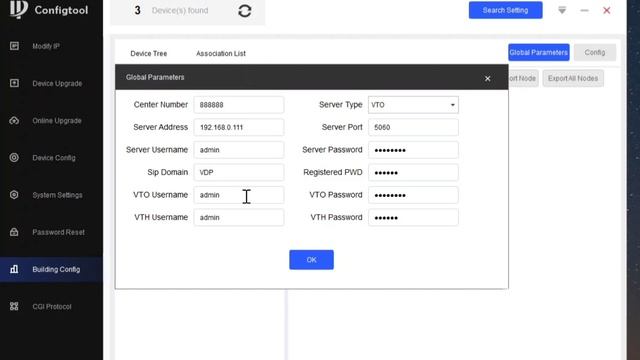Switch to the Device Tree tab
This screenshot has width=640, height=360.
tap(149, 53)
